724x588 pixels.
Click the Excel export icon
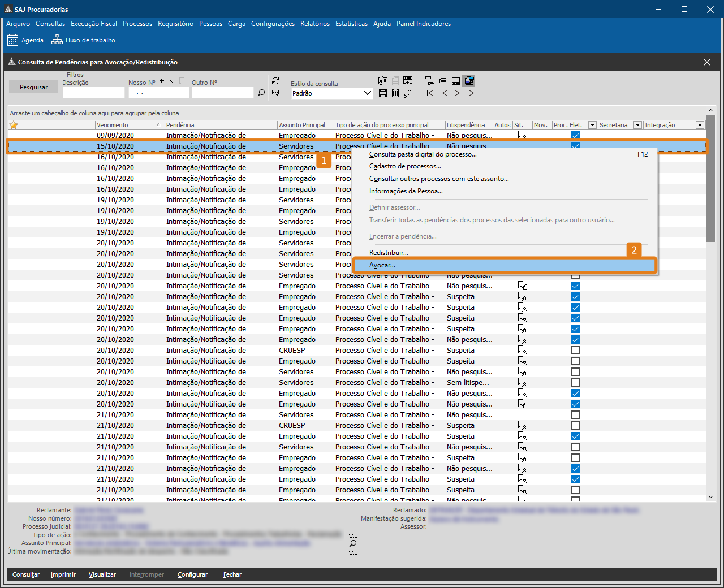click(383, 81)
